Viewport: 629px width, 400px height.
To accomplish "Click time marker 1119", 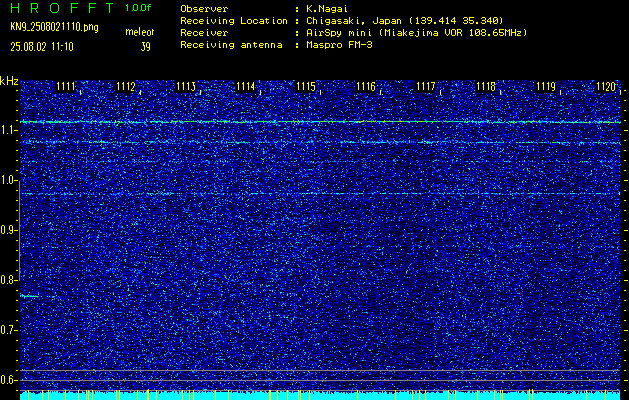I will pos(546,86).
